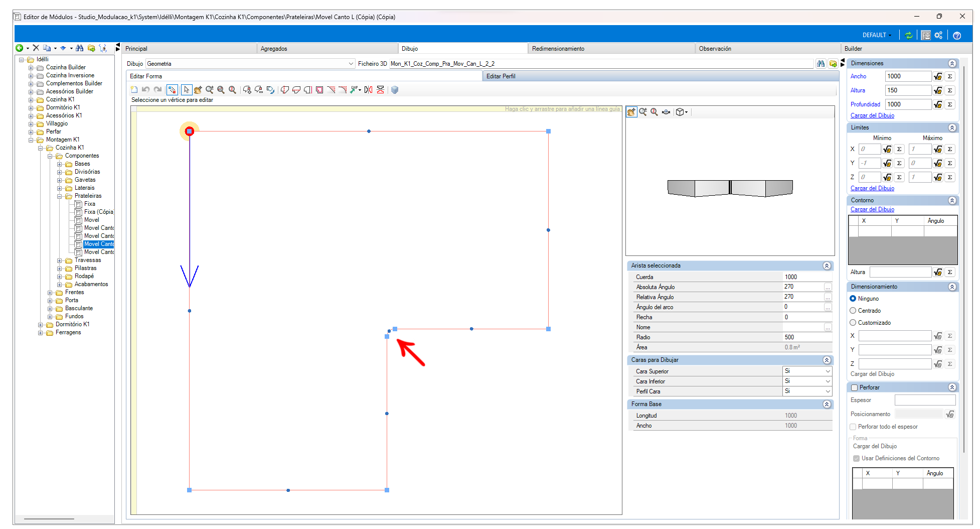Expand the Travessas folder in tree

click(x=59, y=260)
